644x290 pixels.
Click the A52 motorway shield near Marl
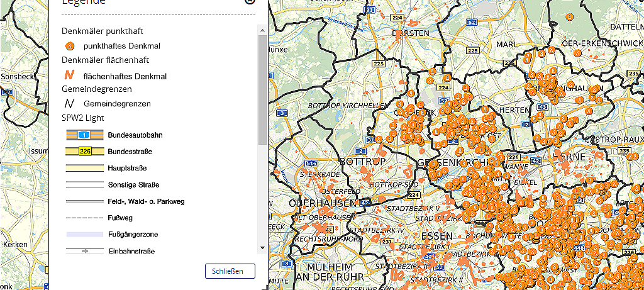(x=472, y=23)
